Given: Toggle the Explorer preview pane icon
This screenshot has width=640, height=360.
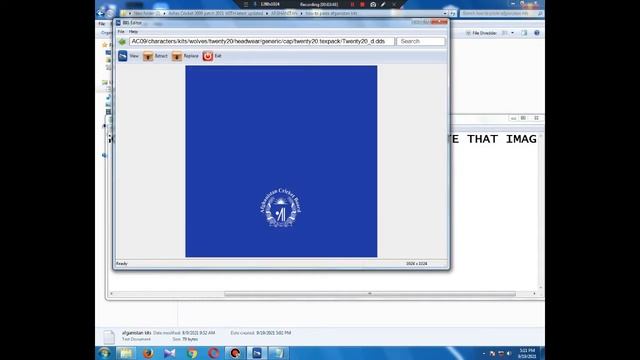Looking at the screenshot, I should (524, 33).
